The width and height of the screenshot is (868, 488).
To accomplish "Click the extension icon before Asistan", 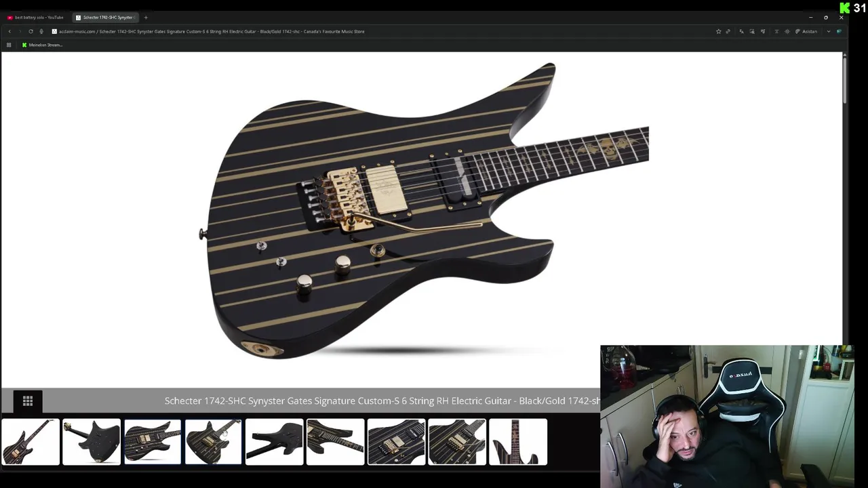I will click(787, 31).
